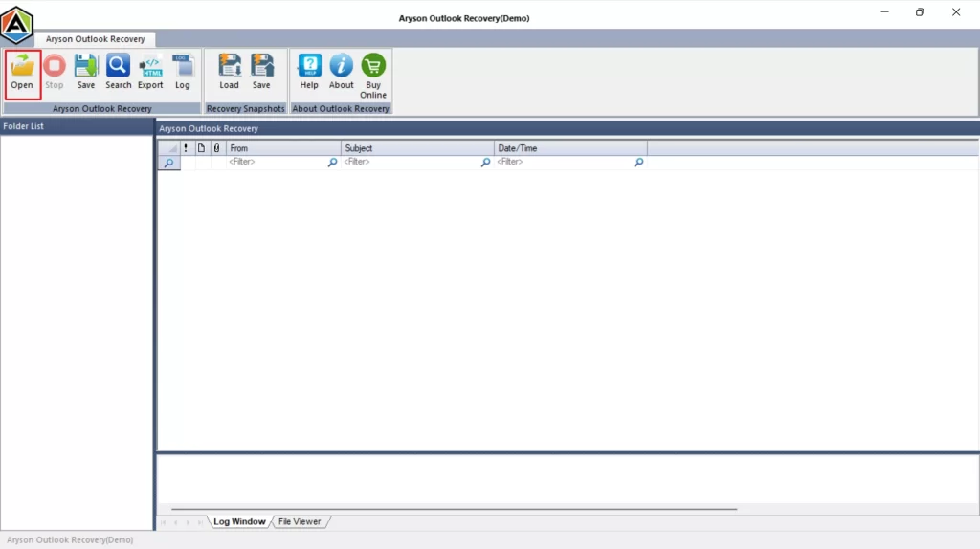This screenshot has height=549, width=980.
Task: Click the About Outlook Recovery group label
Action: 341,109
